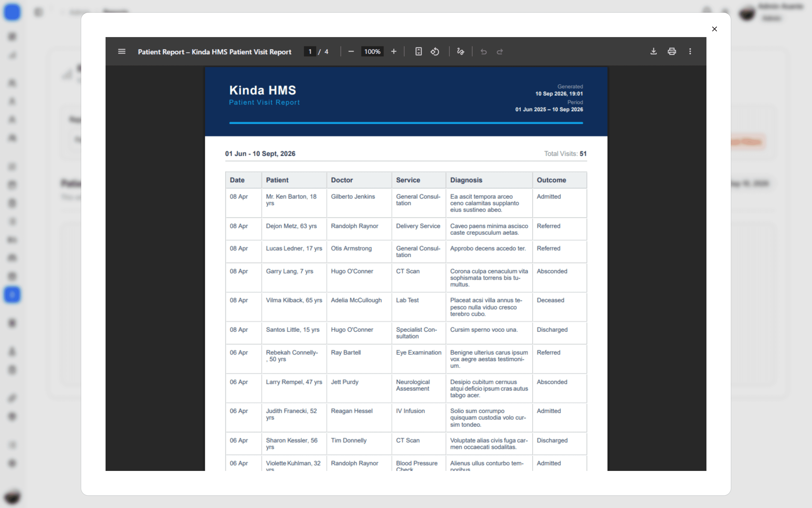The height and width of the screenshot is (508, 812).
Task: Click the Outcome column header
Action: tap(560, 180)
